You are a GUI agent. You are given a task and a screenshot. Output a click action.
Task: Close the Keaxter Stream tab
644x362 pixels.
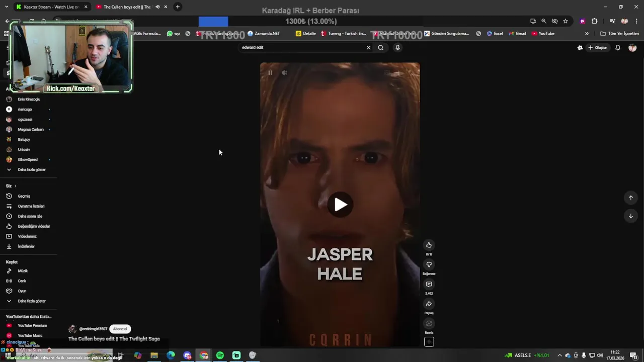[x=86, y=7]
